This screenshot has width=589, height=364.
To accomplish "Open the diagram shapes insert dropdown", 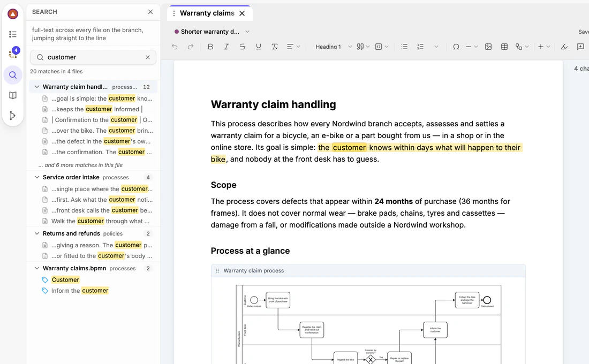I will coord(522,47).
